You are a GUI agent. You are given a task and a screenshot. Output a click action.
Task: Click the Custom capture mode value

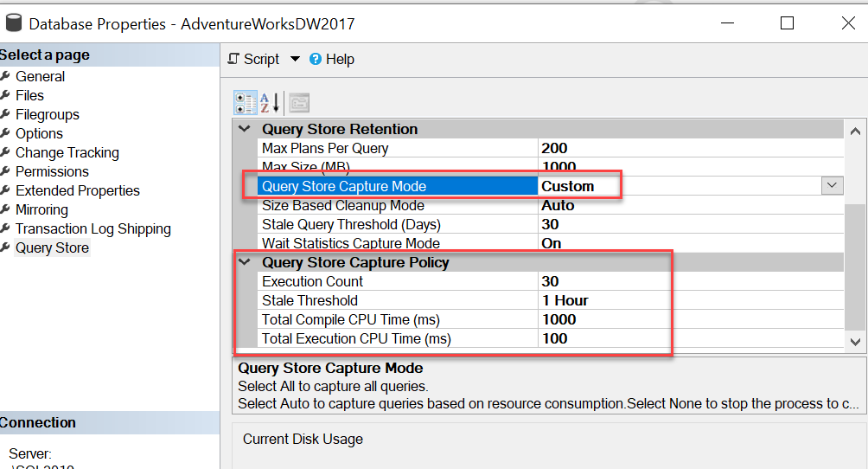click(x=567, y=186)
